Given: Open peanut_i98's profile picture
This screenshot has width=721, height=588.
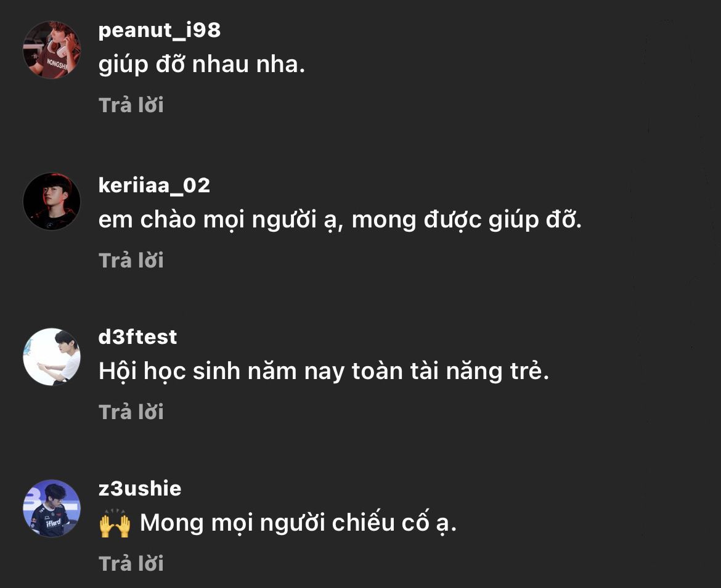Looking at the screenshot, I should [52, 50].
